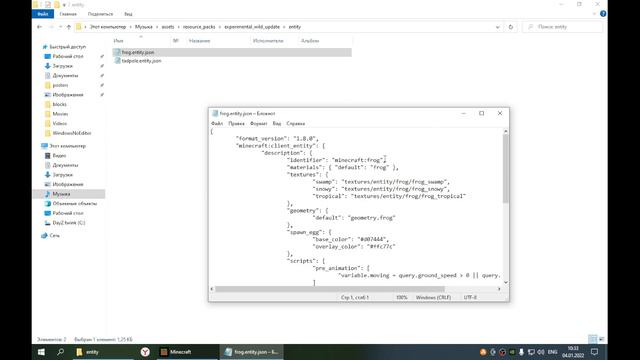This screenshot has width=640, height=360.
Task: Collapse the Explorer ribbon chevron
Action: tap(594, 14)
